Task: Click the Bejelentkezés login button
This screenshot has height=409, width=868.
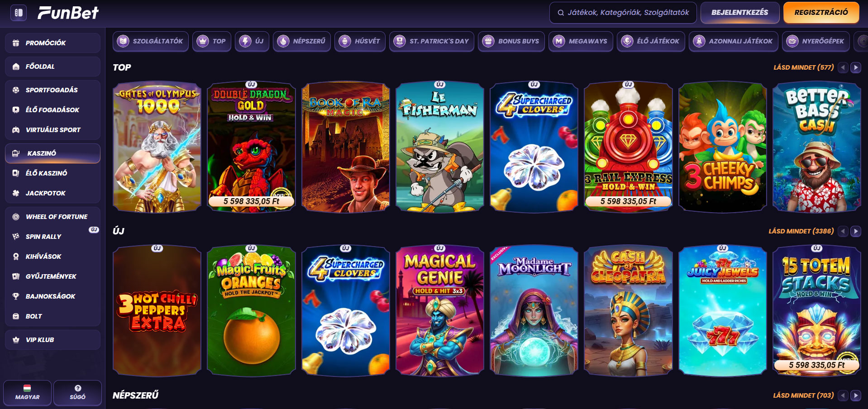Action: pyautogui.click(x=739, y=13)
